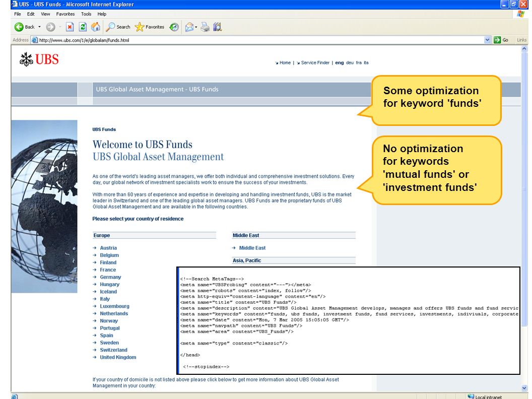Click the page scrollbar up arrow
The width and height of the screenshot is (532, 399).
click(524, 48)
